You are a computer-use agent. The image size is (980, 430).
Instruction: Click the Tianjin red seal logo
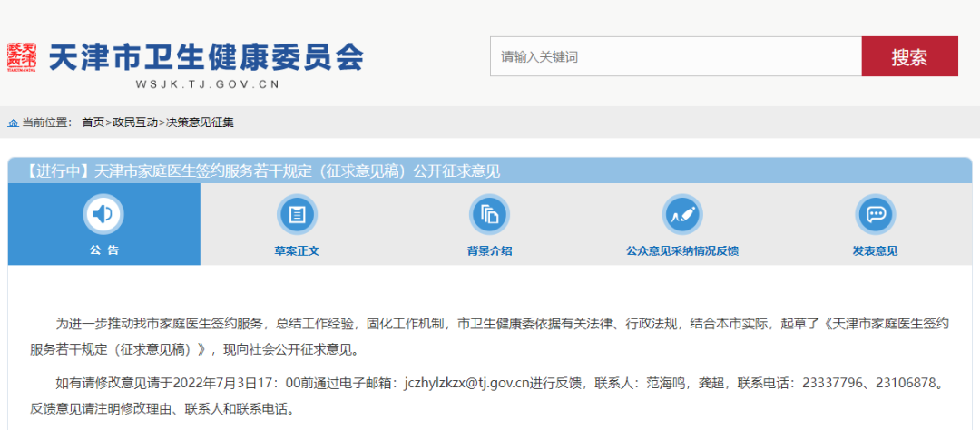(21, 57)
